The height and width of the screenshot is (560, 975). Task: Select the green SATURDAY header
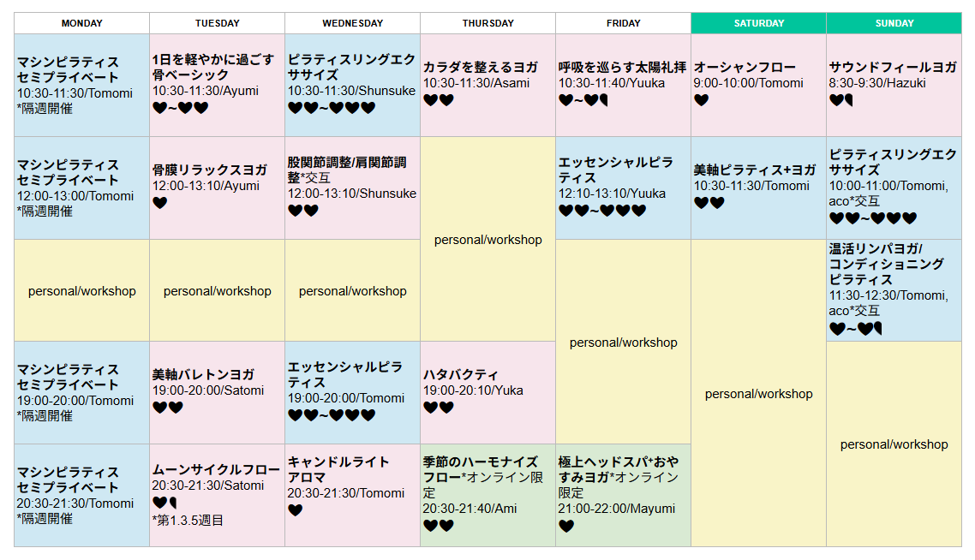pyautogui.click(x=758, y=23)
